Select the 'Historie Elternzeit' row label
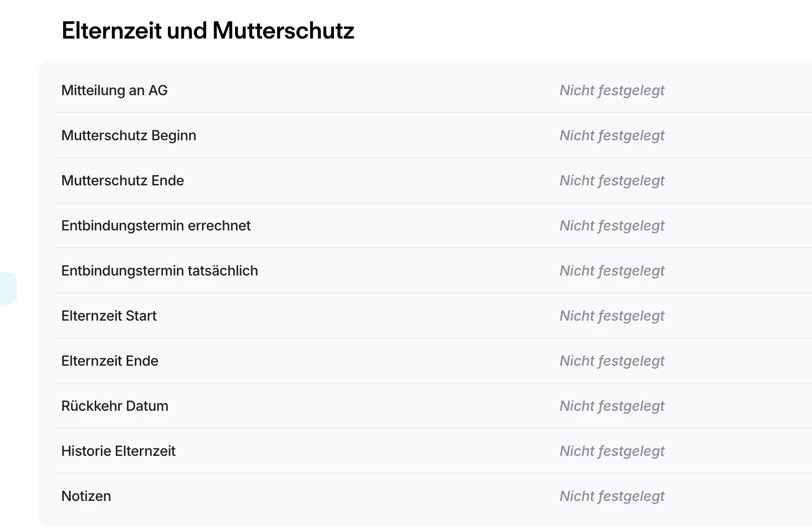Screen dimensions: 812x532 pyautogui.click(x=118, y=451)
